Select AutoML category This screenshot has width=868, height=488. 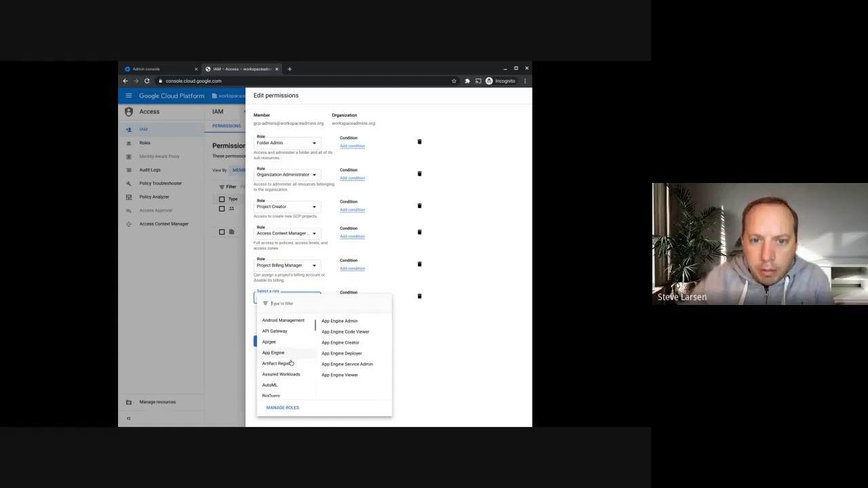click(x=270, y=385)
